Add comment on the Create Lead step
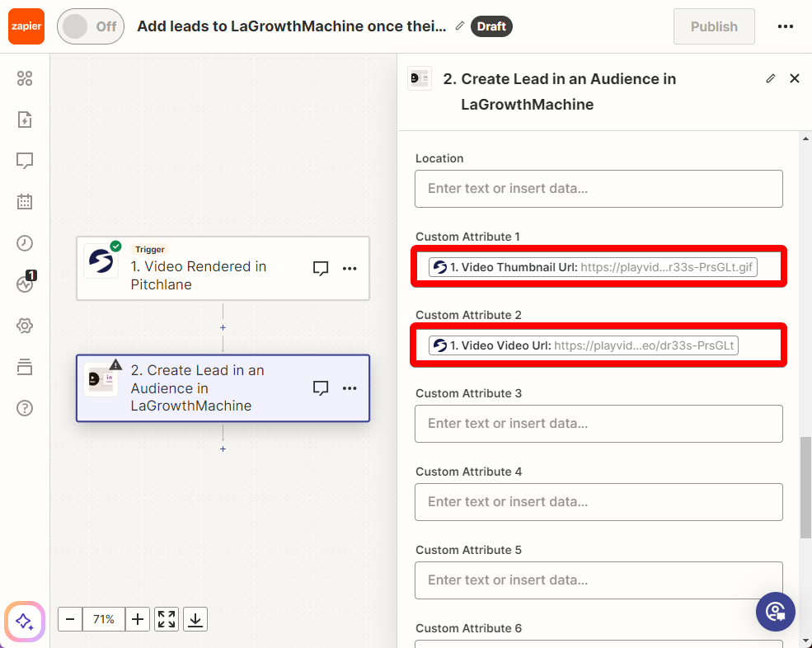 [321, 388]
